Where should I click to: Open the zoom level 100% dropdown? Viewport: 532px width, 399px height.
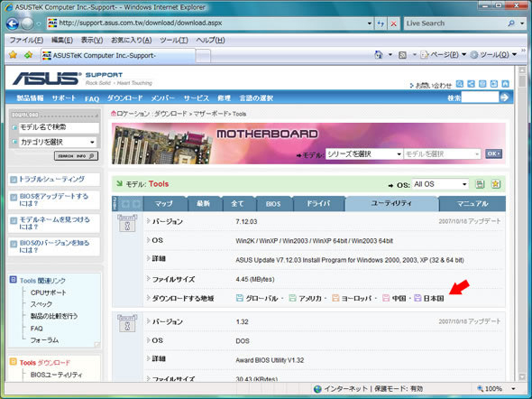click(x=513, y=389)
